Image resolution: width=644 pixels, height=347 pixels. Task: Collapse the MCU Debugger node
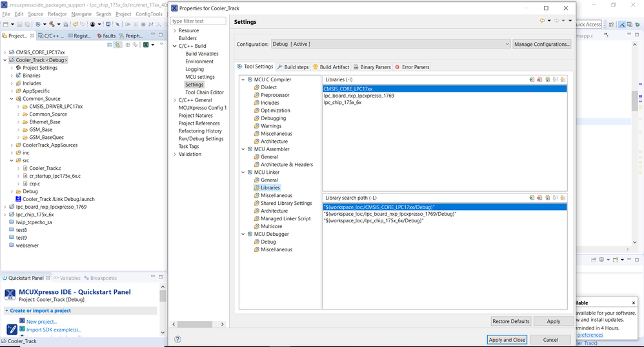coord(243,234)
